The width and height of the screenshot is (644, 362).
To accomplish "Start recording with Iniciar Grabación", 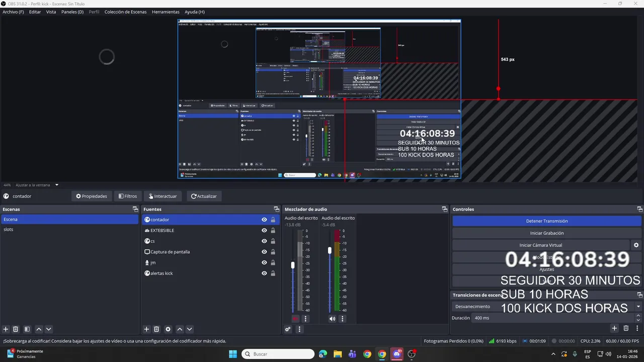I will coord(547,233).
